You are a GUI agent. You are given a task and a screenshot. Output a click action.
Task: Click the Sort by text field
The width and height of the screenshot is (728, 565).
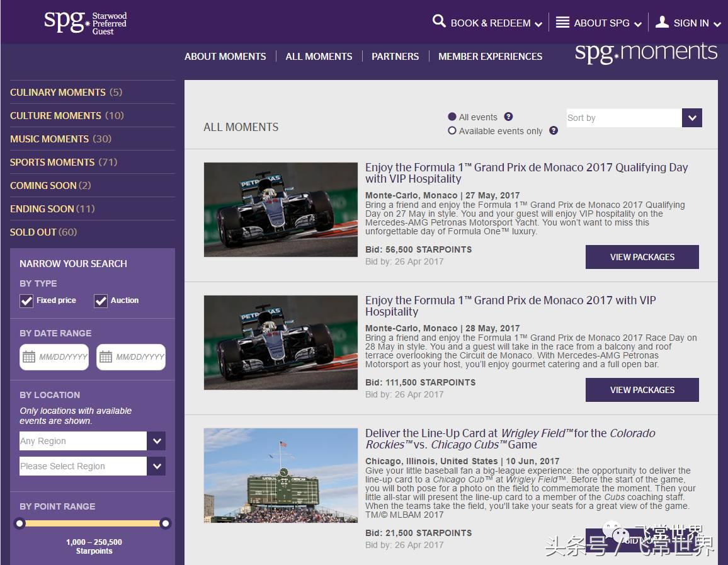click(624, 118)
